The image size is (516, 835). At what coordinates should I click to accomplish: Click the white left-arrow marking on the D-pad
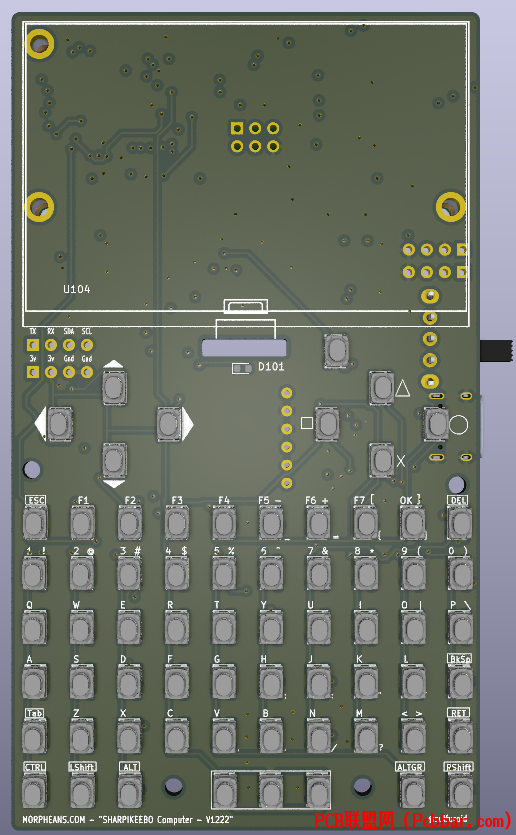[x=40, y=424]
